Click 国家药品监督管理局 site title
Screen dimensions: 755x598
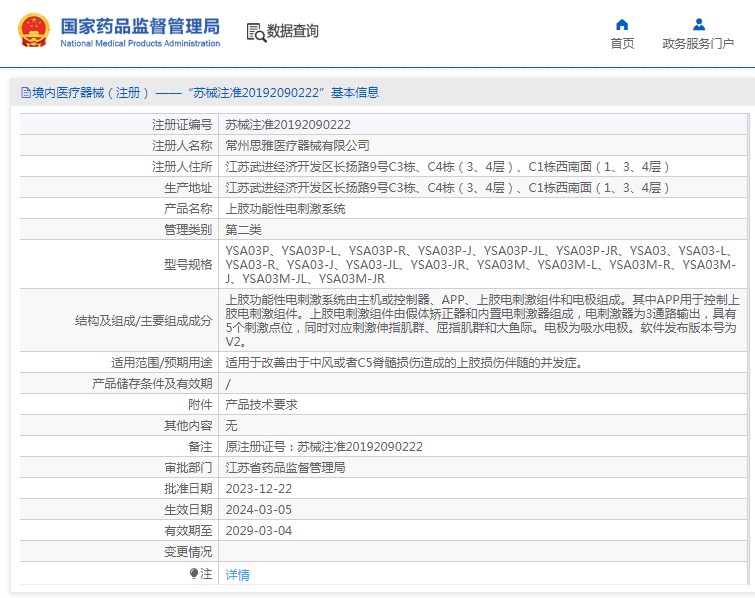pos(140,26)
